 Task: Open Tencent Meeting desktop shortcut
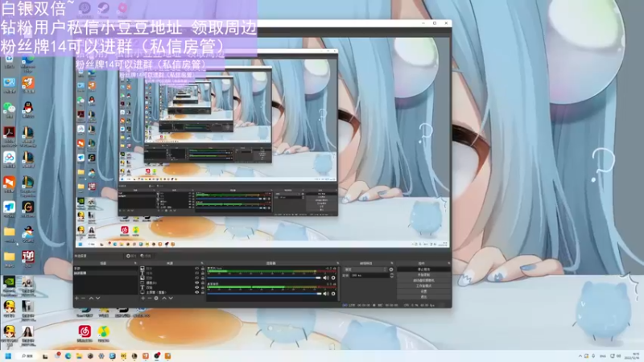tap(9, 210)
